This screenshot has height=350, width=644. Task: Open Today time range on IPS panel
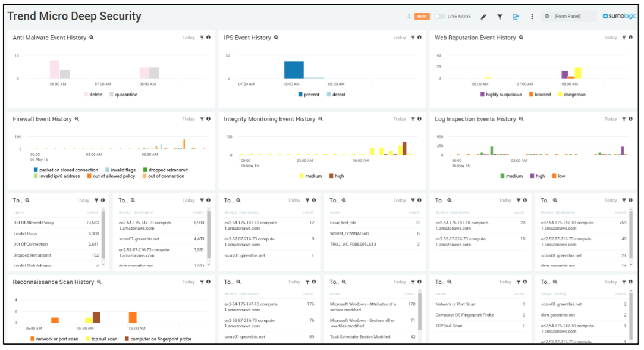[x=400, y=37]
